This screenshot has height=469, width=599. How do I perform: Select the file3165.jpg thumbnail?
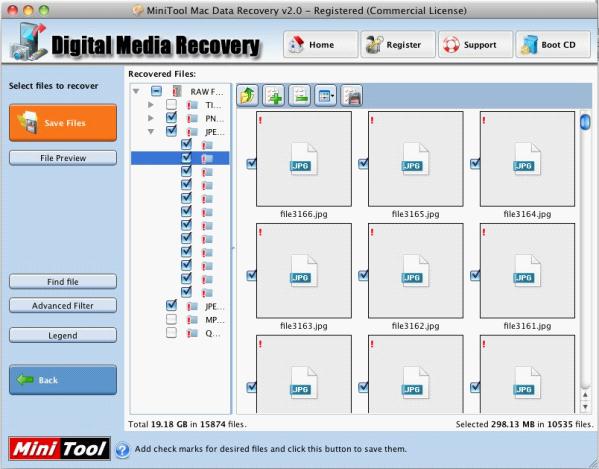tap(416, 159)
